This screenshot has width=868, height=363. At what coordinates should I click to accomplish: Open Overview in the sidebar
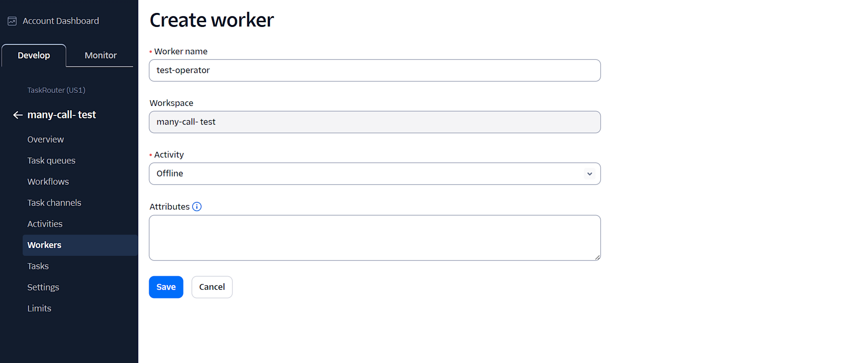(46, 140)
